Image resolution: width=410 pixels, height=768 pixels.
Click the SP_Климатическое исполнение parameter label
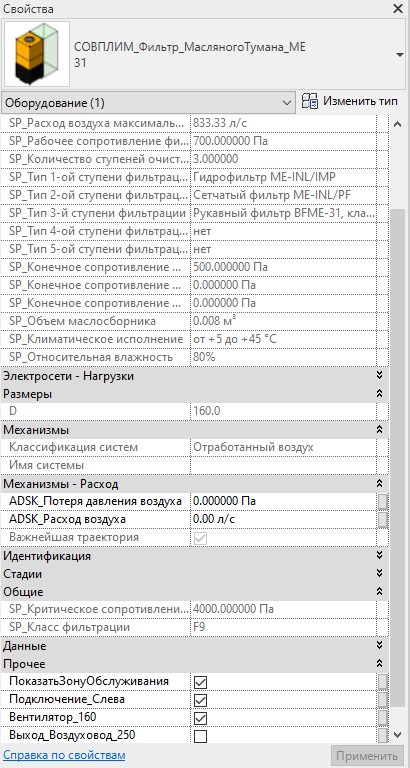click(x=96, y=339)
